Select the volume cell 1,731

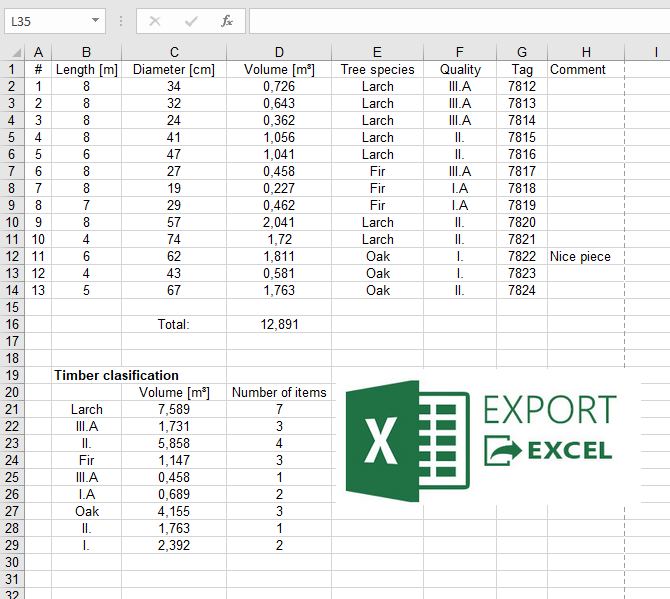point(174,426)
